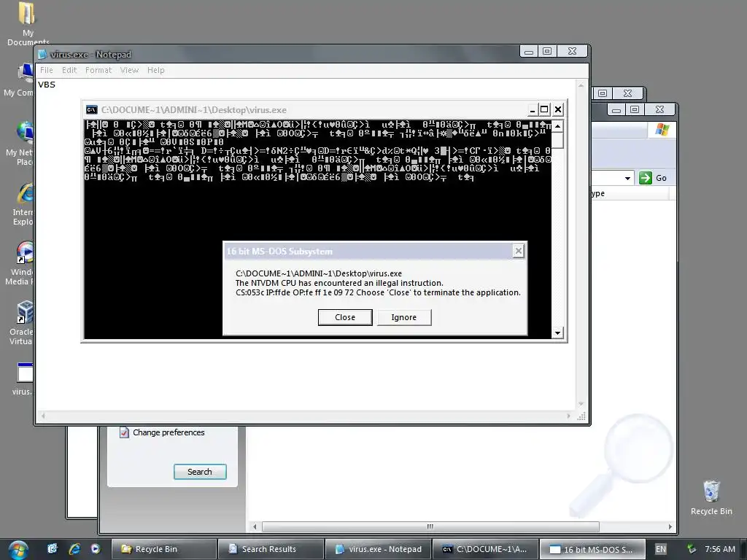Click the Windows flag logo in Explorer window
The height and width of the screenshot is (560, 747).
[x=662, y=130]
